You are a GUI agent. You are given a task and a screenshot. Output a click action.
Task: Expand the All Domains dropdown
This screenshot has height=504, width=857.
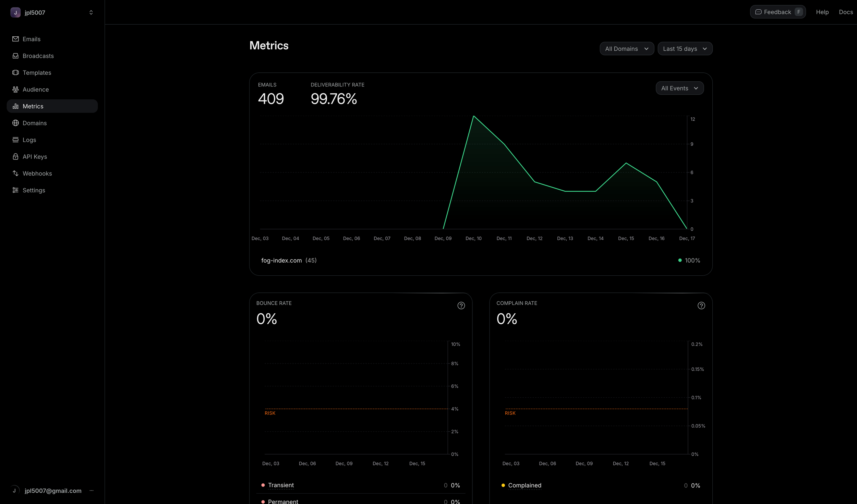click(x=627, y=49)
